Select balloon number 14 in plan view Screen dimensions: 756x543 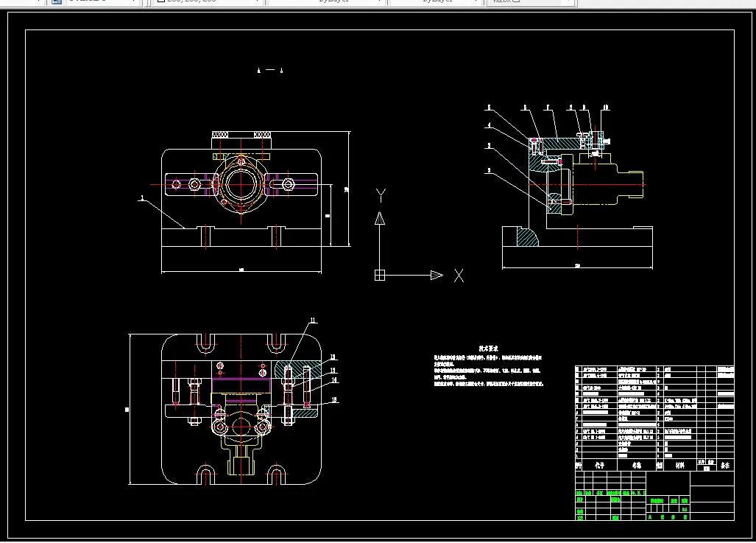click(x=334, y=380)
